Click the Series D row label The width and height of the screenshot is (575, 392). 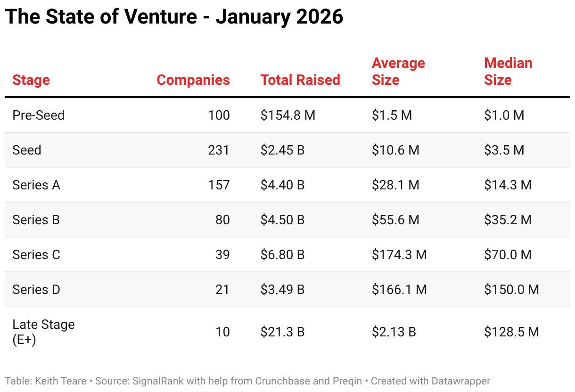click(36, 289)
